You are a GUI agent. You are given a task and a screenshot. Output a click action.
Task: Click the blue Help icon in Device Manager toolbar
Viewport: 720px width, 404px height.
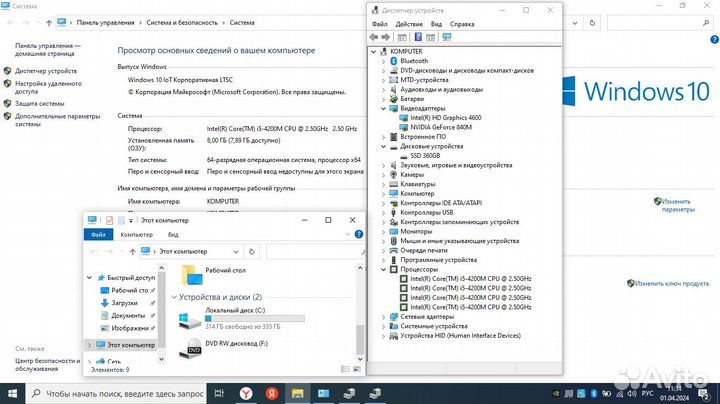[x=418, y=37]
